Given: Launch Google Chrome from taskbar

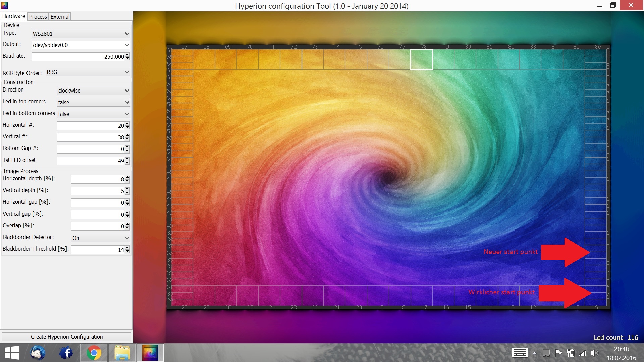Looking at the screenshot, I should click(94, 353).
